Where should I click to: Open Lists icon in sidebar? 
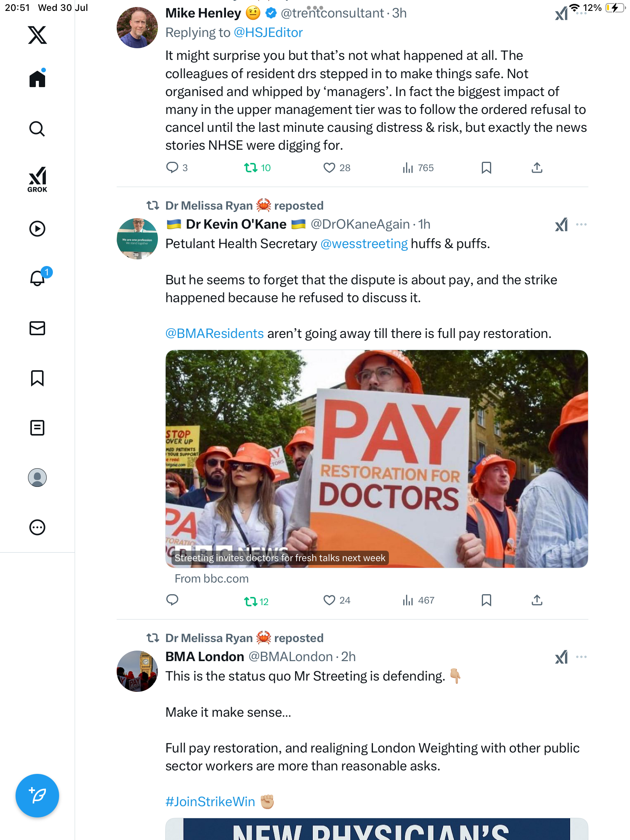[x=37, y=428]
